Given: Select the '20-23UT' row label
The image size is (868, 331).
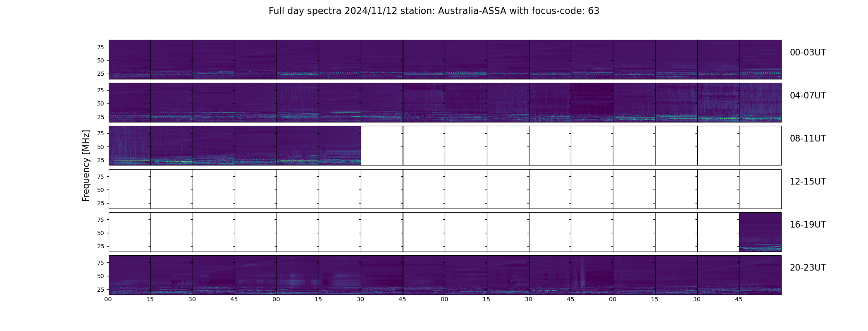Looking at the screenshot, I should click(x=808, y=268).
